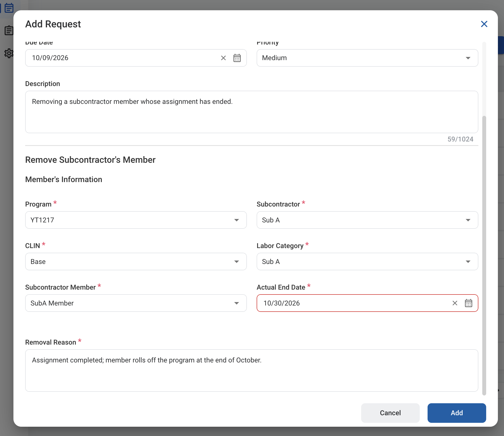
Task: Click into the Description text area
Action: click(x=252, y=112)
